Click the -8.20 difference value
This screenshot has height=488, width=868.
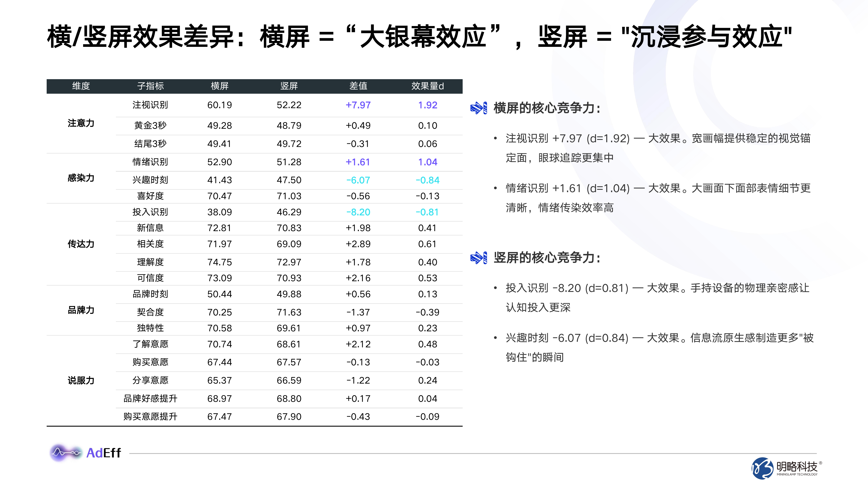(358, 212)
